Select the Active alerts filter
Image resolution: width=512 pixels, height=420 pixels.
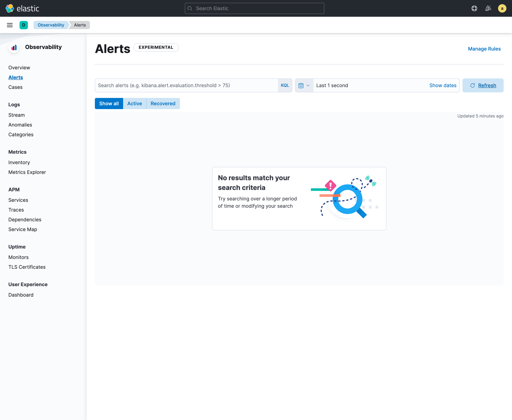[x=135, y=103]
